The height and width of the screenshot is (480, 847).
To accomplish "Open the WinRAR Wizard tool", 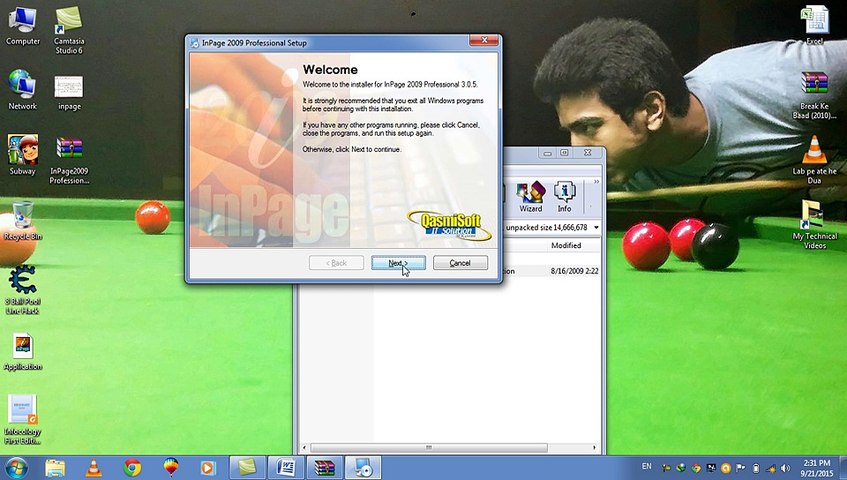I will 531,194.
